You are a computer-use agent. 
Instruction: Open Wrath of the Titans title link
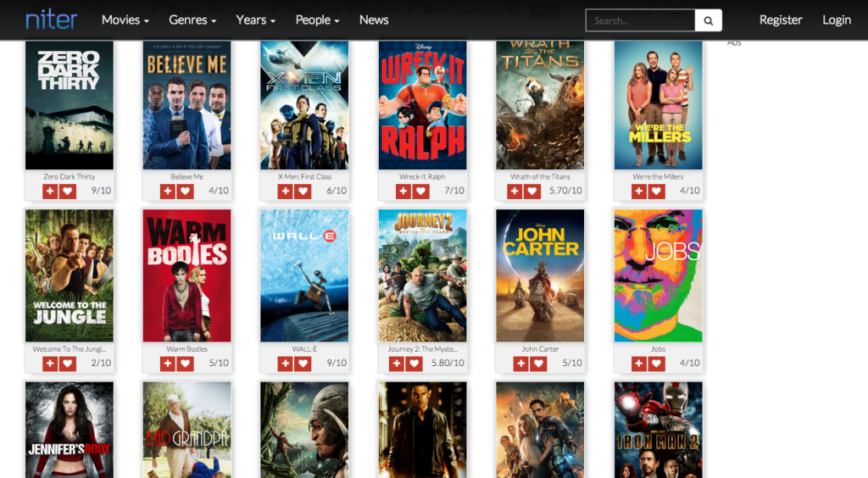(540, 177)
